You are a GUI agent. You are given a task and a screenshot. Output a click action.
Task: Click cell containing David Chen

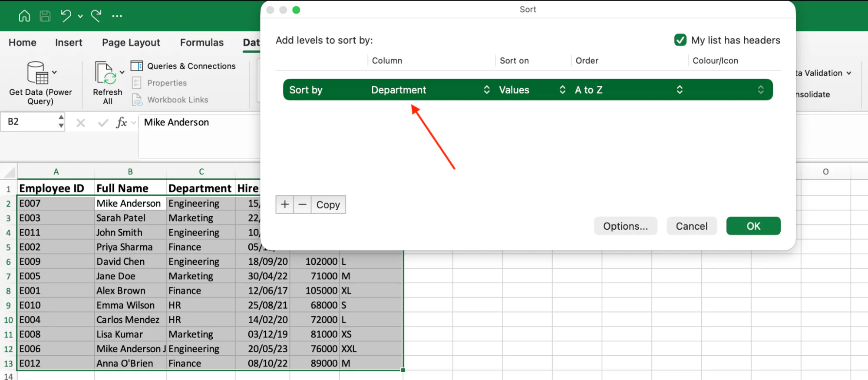click(x=130, y=261)
